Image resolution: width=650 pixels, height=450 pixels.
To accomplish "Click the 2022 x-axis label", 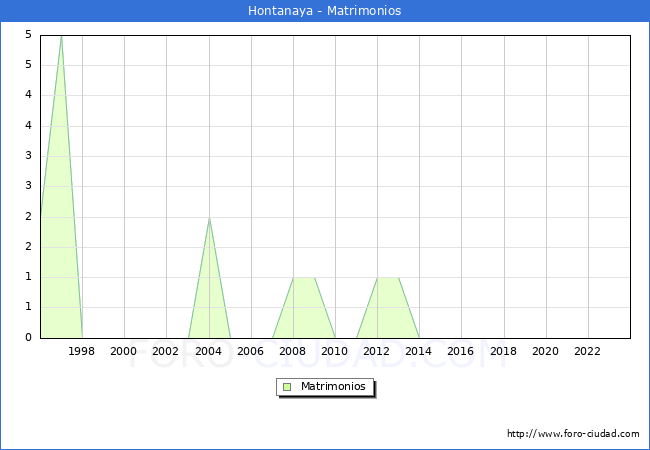I will (x=587, y=351).
